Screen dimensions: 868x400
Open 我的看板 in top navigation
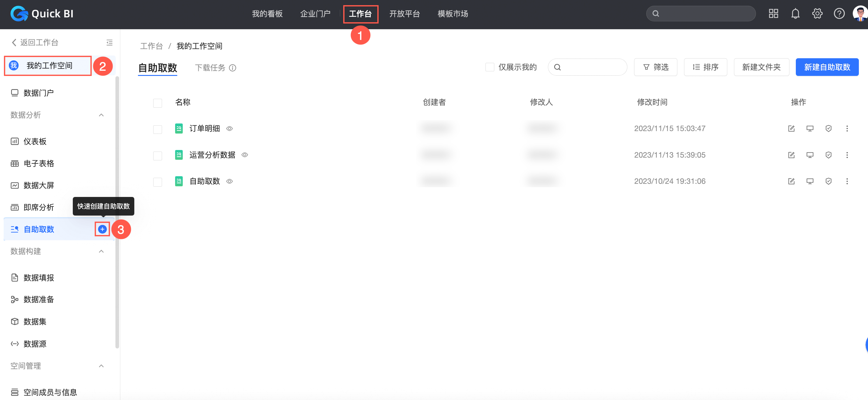point(267,14)
